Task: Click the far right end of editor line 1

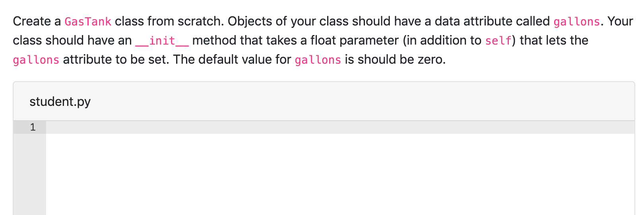Action: click(x=628, y=127)
